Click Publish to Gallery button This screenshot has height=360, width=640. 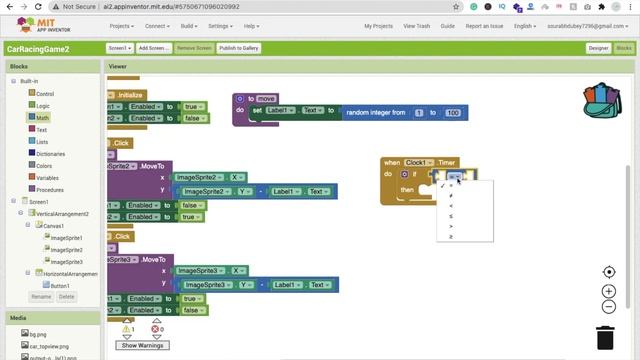[239, 48]
